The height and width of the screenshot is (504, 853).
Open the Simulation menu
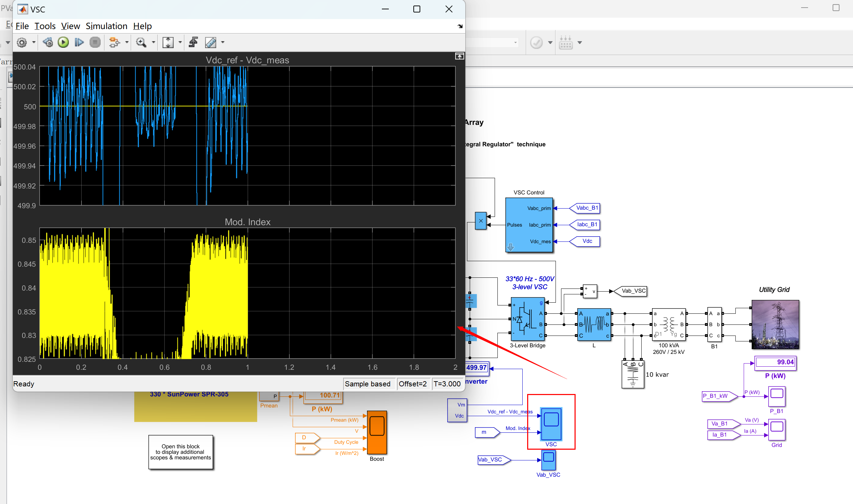[x=107, y=26]
